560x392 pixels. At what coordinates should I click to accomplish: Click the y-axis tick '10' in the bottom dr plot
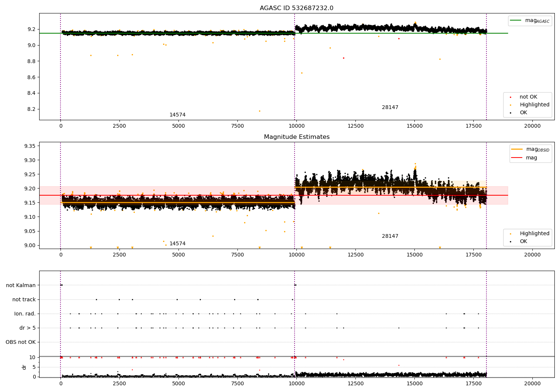32,358
